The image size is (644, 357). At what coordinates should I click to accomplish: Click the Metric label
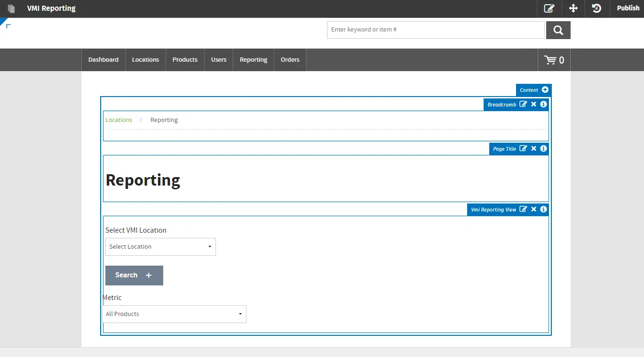coord(112,298)
